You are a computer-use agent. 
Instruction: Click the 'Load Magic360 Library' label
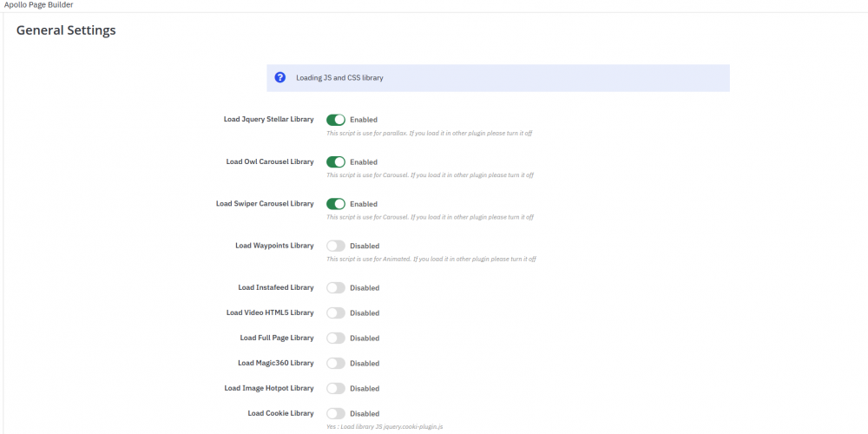276,363
